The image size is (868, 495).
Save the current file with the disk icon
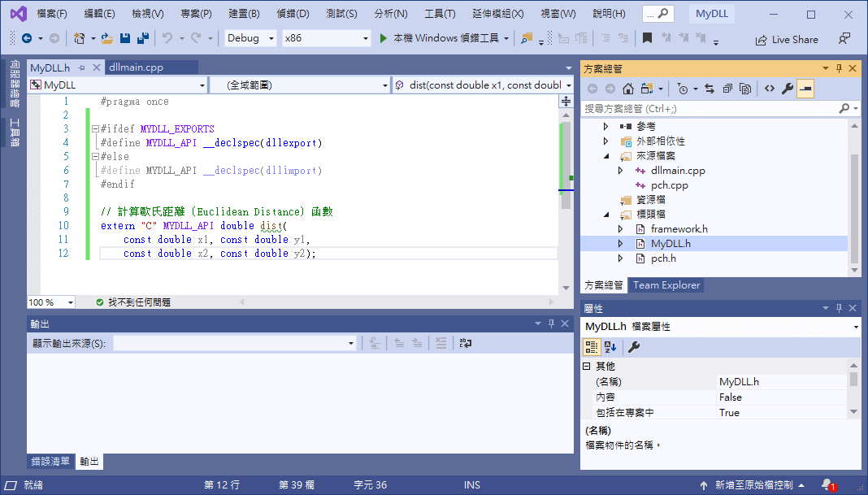coord(125,38)
